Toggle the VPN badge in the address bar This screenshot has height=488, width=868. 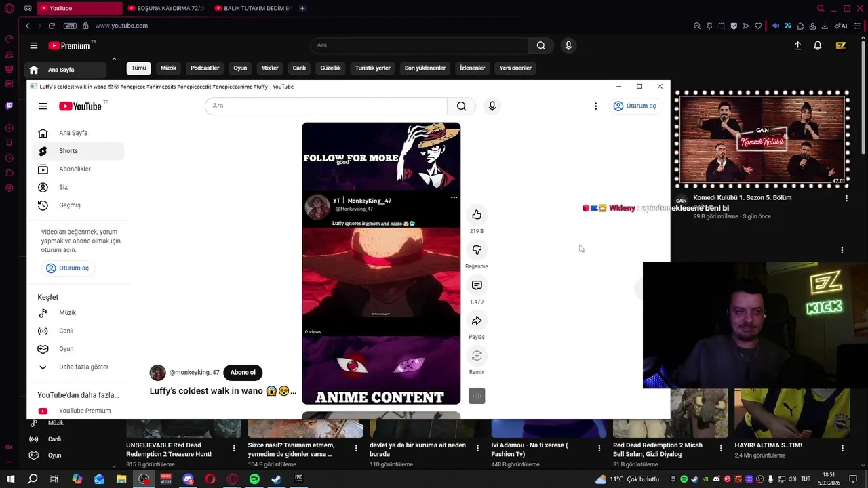70,26
